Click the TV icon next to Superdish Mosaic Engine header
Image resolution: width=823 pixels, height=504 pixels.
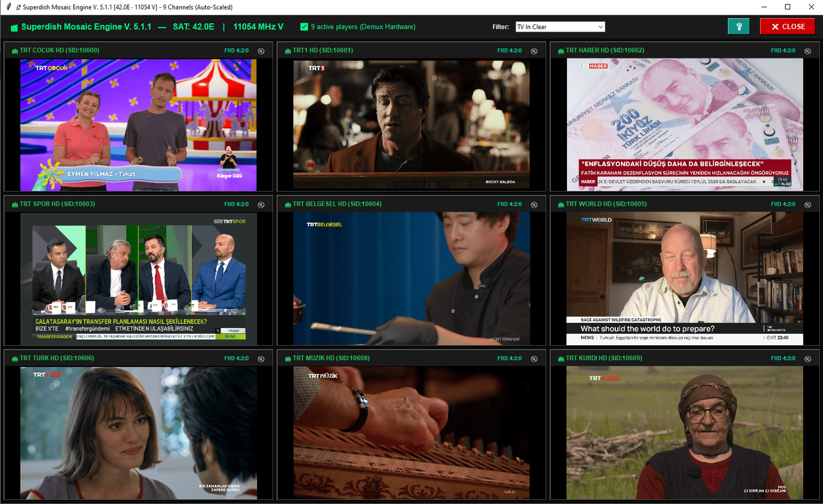click(x=14, y=28)
